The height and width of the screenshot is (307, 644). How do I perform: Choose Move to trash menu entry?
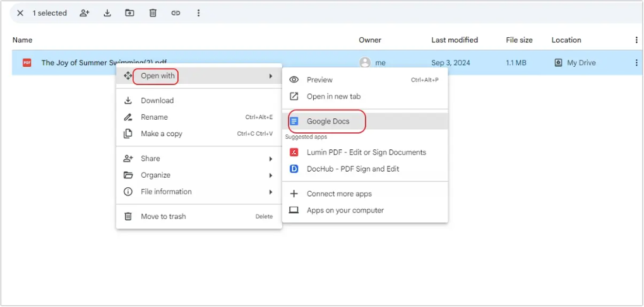pos(199,216)
